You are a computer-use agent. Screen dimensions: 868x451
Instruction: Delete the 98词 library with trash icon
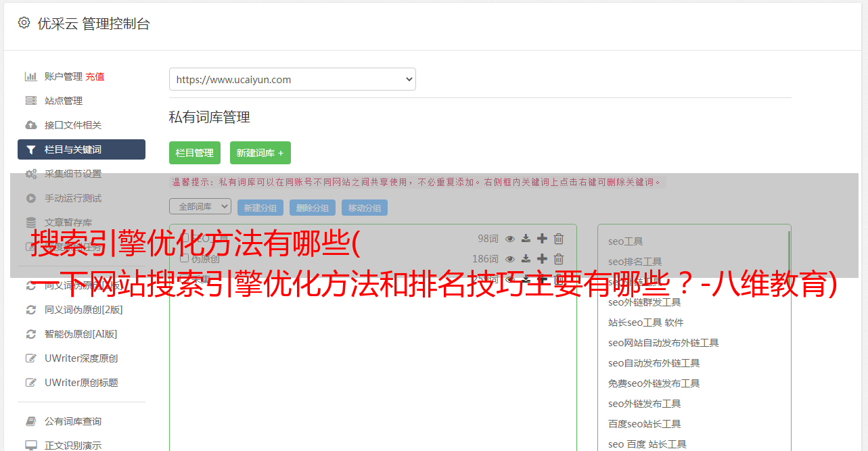pos(559,239)
